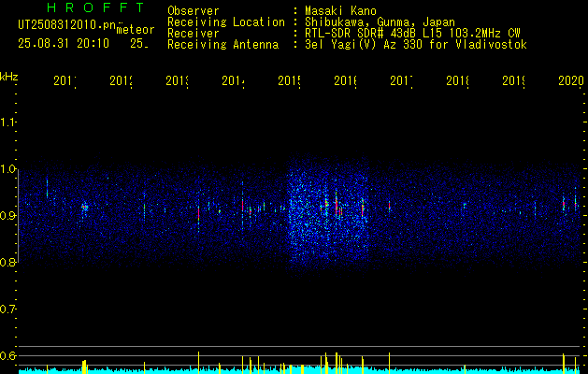This screenshot has width=588, height=374.
Task: Select the file name UT2508312010.pn
Action: point(67,25)
